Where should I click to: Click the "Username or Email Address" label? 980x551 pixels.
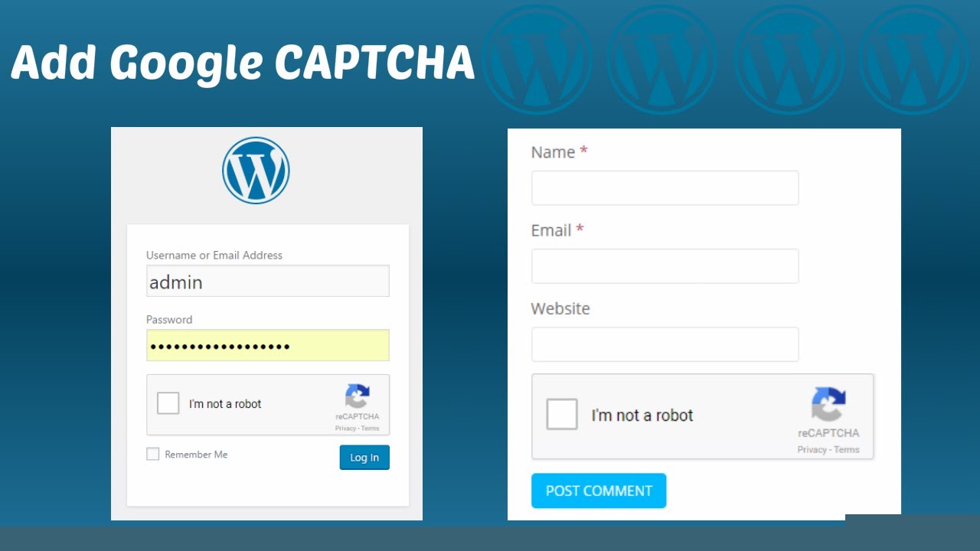coord(214,256)
